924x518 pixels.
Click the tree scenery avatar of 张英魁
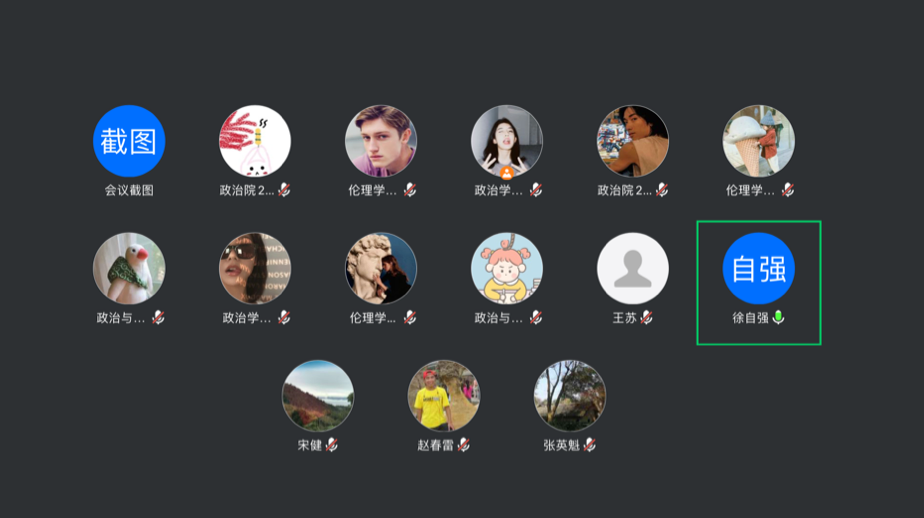[x=570, y=395]
